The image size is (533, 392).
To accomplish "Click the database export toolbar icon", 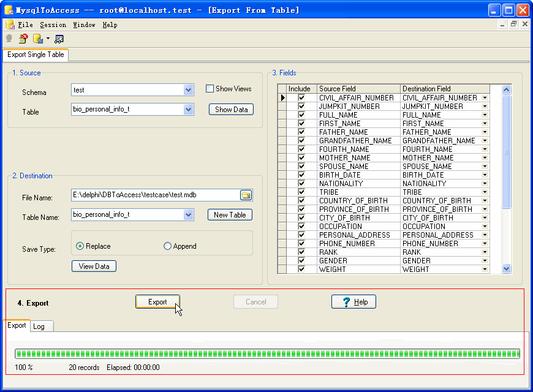I will coord(38,39).
